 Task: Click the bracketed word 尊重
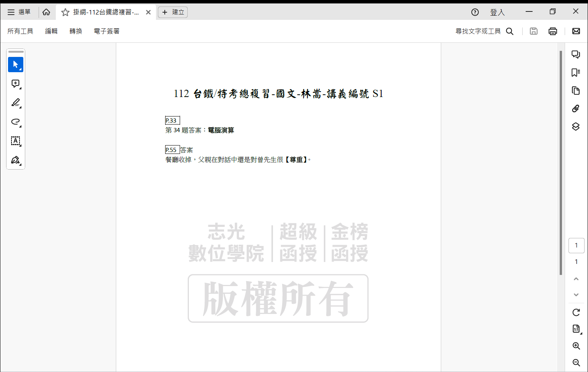[296, 160]
